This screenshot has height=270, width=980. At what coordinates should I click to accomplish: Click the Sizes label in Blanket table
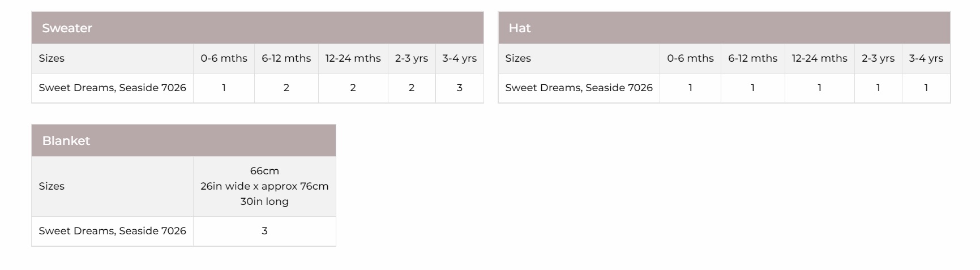tap(52, 186)
